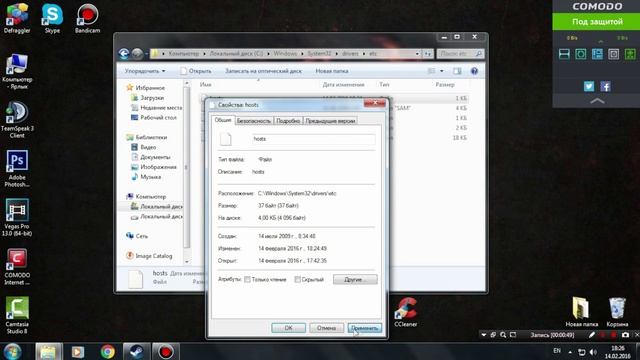Open the Bandicam recorder bar dropdown arrow
The height and width of the screenshot is (360, 640).
click(x=484, y=335)
